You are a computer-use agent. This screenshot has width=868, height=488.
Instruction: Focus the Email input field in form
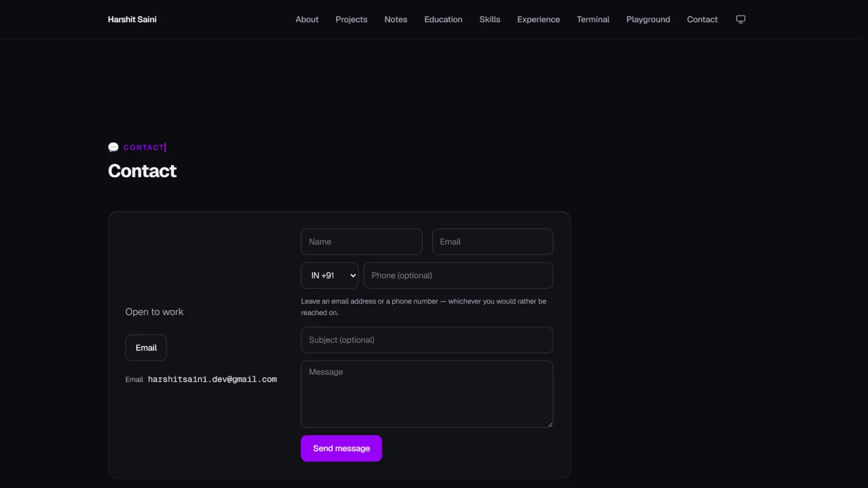click(x=493, y=242)
